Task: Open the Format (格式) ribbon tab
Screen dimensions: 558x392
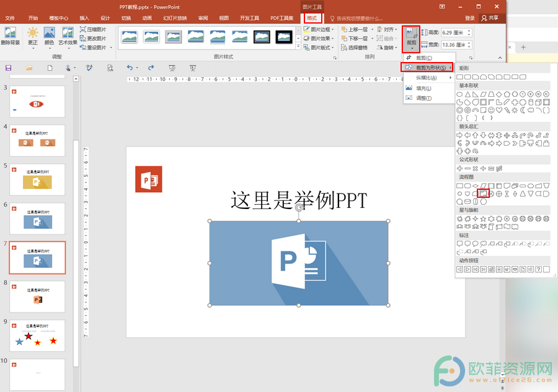Action: pyautogui.click(x=312, y=18)
